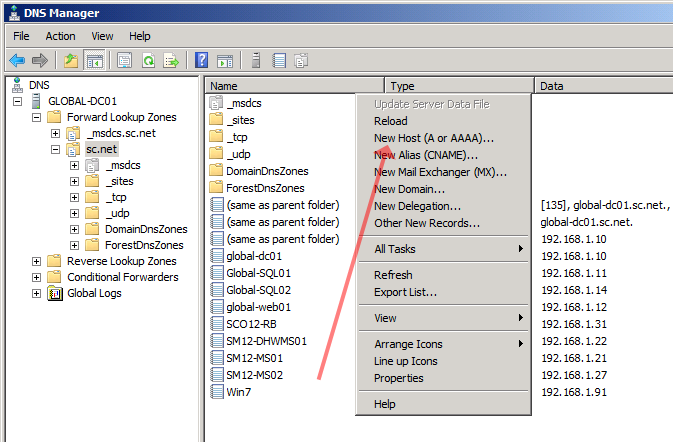
Task: Sort records by the Name column header
Action: (x=294, y=86)
